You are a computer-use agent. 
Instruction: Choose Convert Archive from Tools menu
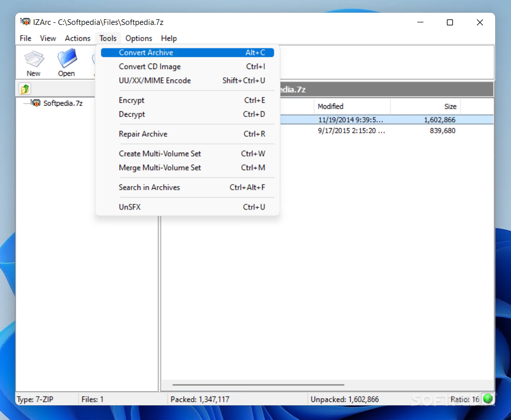[187, 52]
